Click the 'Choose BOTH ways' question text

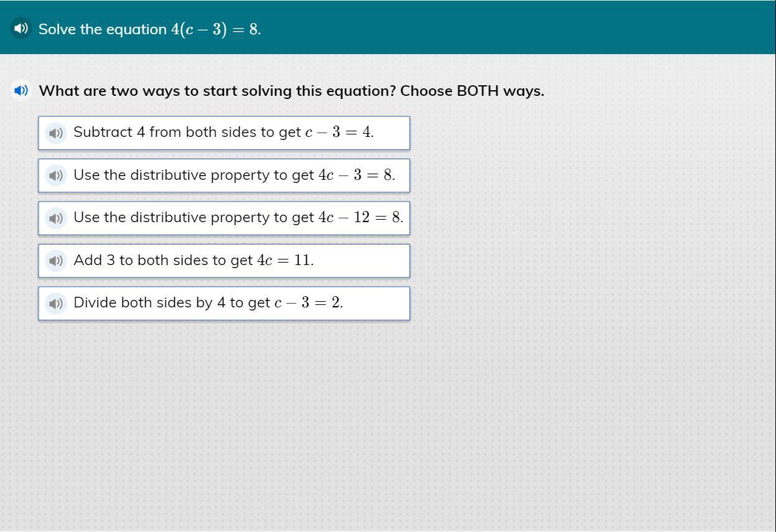291,91
